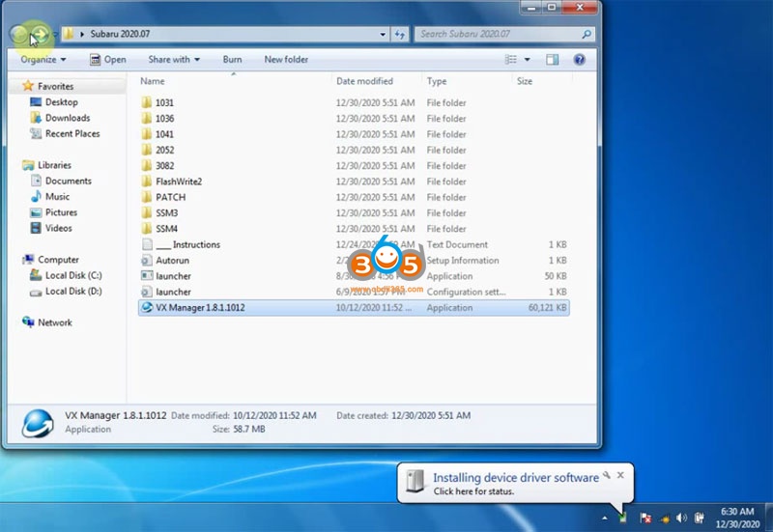Click the Action Center flag tray icon

pos(645,518)
